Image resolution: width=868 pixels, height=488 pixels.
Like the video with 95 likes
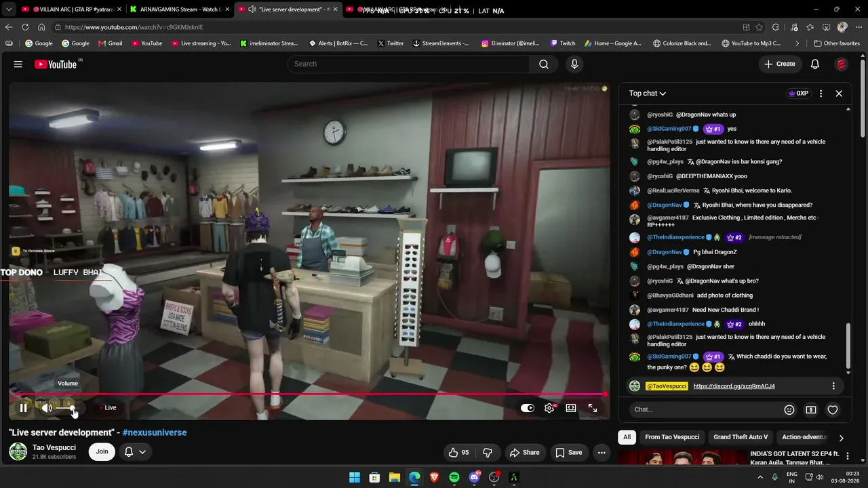pos(458,452)
